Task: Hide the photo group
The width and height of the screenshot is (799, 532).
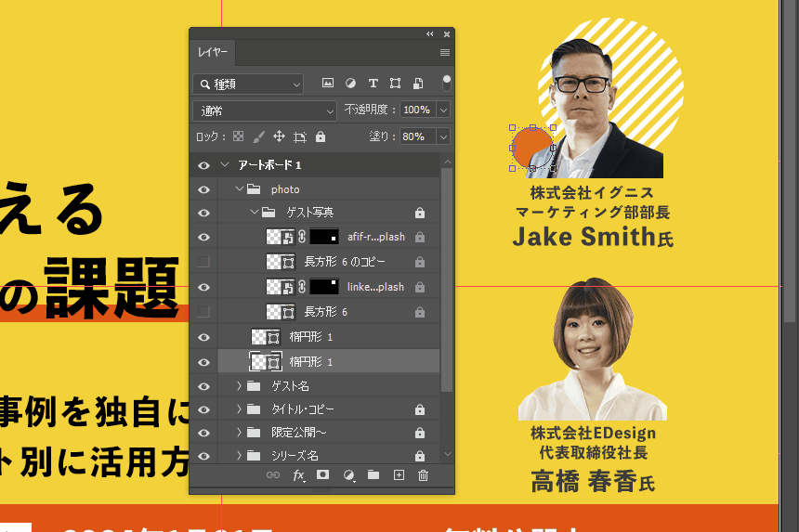Action: (x=203, y=189)
